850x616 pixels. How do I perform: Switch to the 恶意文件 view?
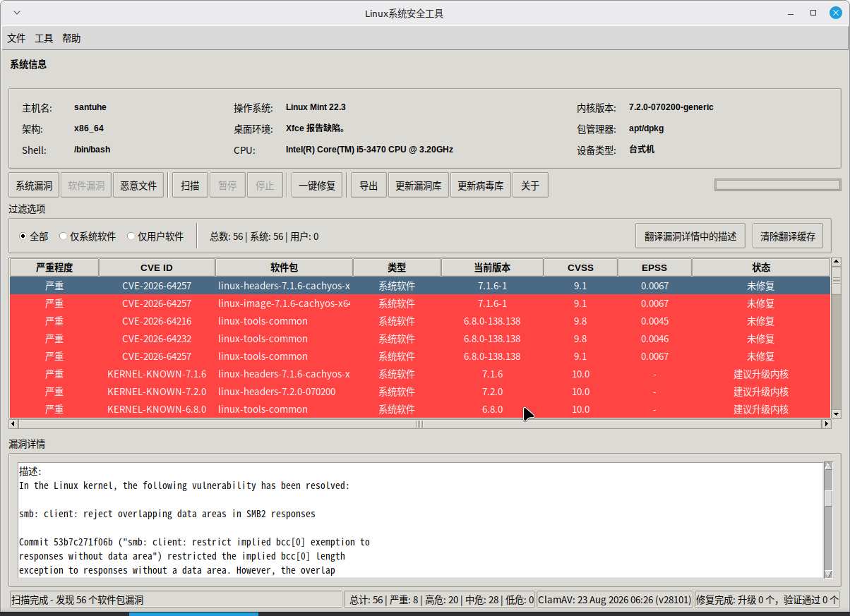(x=138, y=186)
